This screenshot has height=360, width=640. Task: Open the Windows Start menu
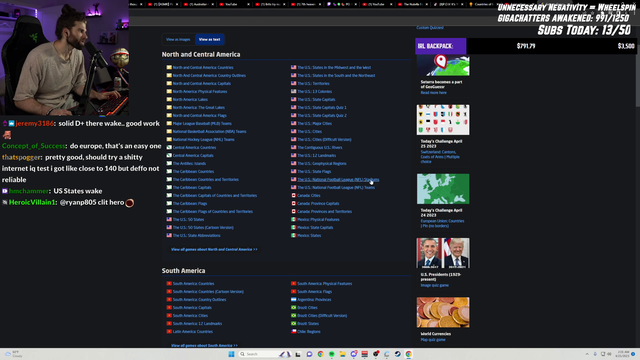point(231,354)
